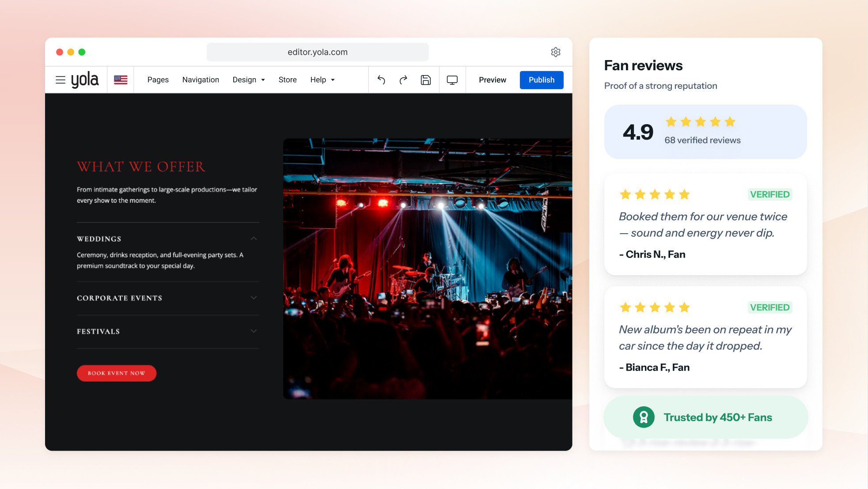Click the green award badge icon

(644, 417)
